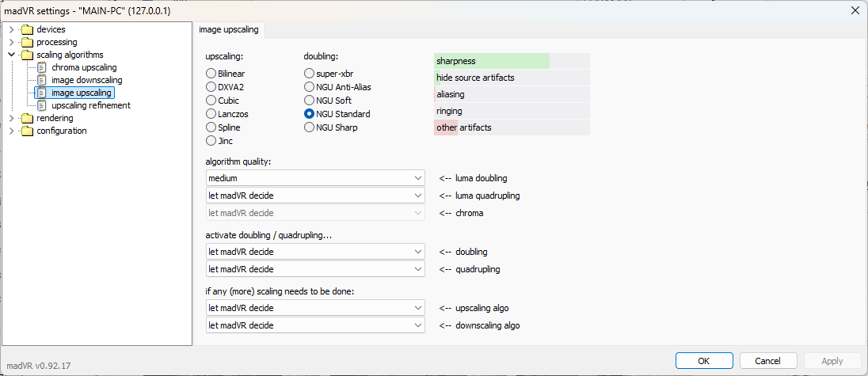
Task: Expand the devices tree node
Action: tap(11, 29)
